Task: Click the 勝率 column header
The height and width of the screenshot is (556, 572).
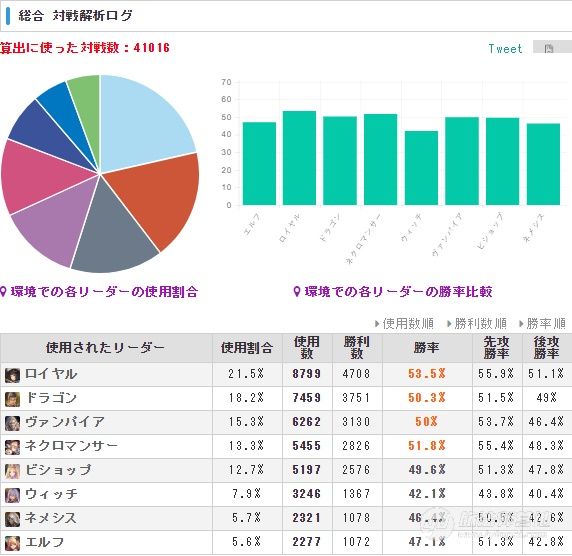Action: coord(427,348)
